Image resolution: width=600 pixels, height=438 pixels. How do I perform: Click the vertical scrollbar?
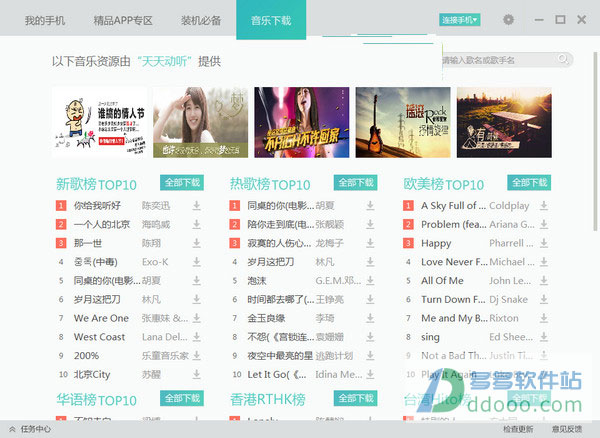point(595,142)
